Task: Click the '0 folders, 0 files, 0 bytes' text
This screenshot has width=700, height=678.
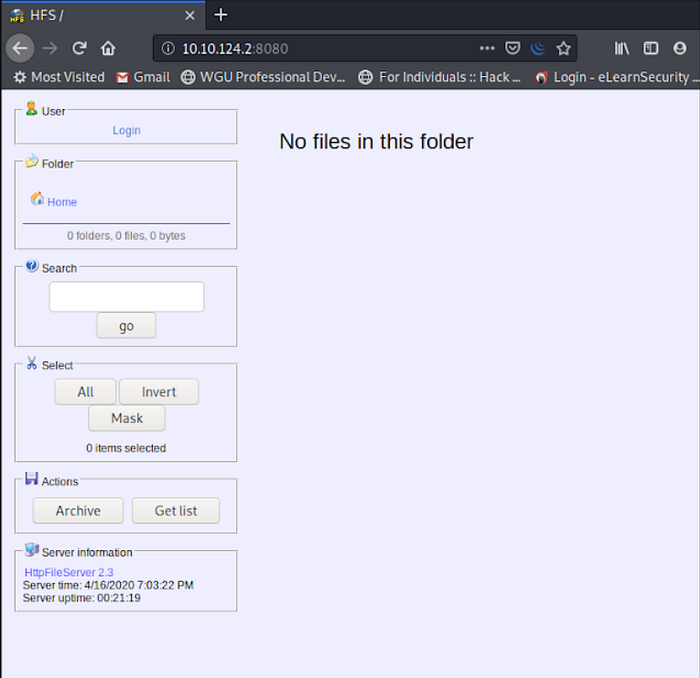Action: point(126,236)
